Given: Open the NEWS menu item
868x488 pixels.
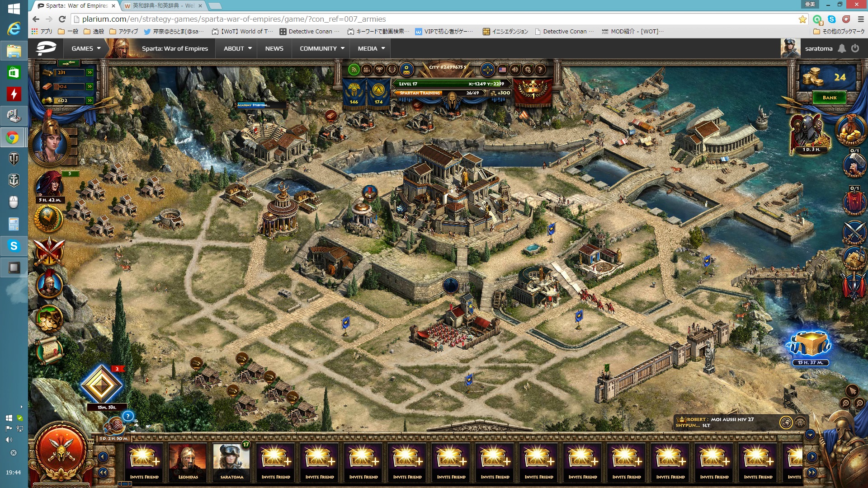Looking at the screenshot, I should click(x=274, y=48).
